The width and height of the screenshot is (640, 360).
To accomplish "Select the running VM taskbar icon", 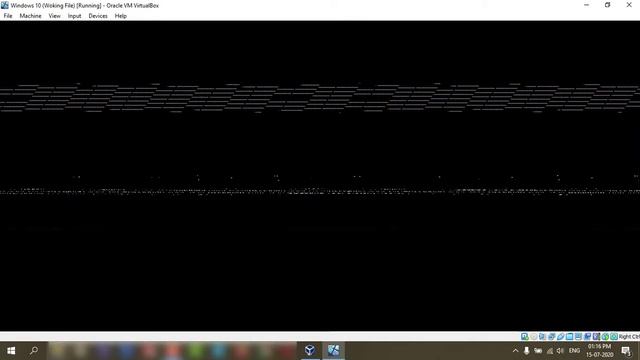I will (333, 351).
